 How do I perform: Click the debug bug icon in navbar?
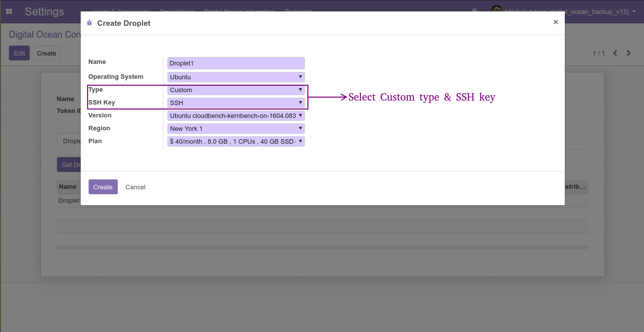coord(475,11)
